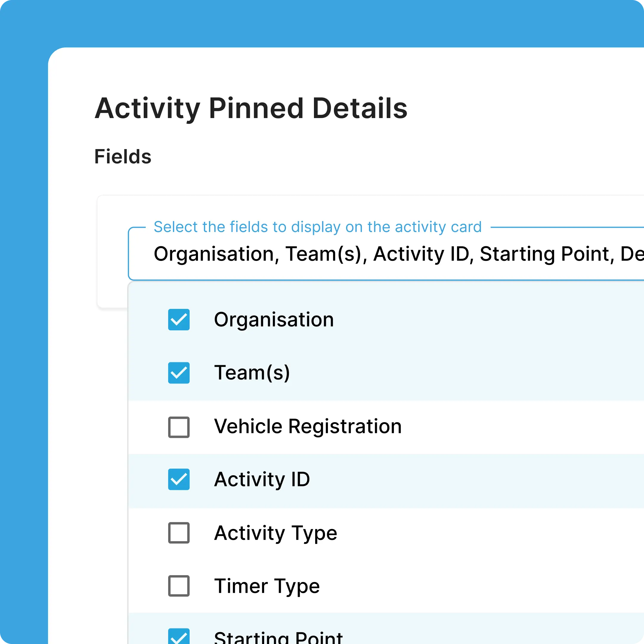This screenshot has height=644, width=644.
Task: Select the Activity ID row in the dropdown
Action: (x=262, y=480)
